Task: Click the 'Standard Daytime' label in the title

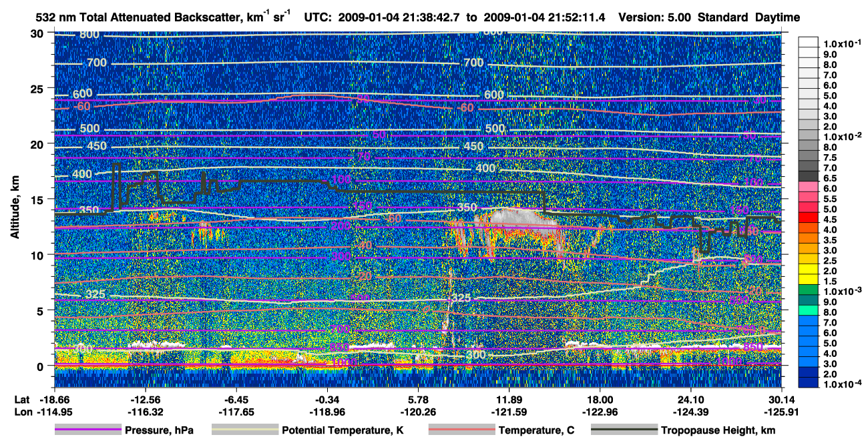Action: pyautogui.click(x=748, y=17)
